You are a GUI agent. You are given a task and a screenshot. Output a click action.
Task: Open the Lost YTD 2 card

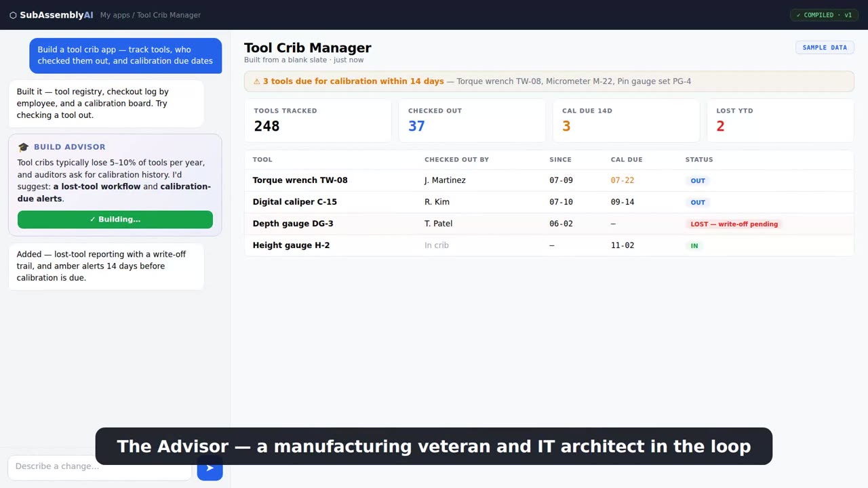click(x=781, y=121)
